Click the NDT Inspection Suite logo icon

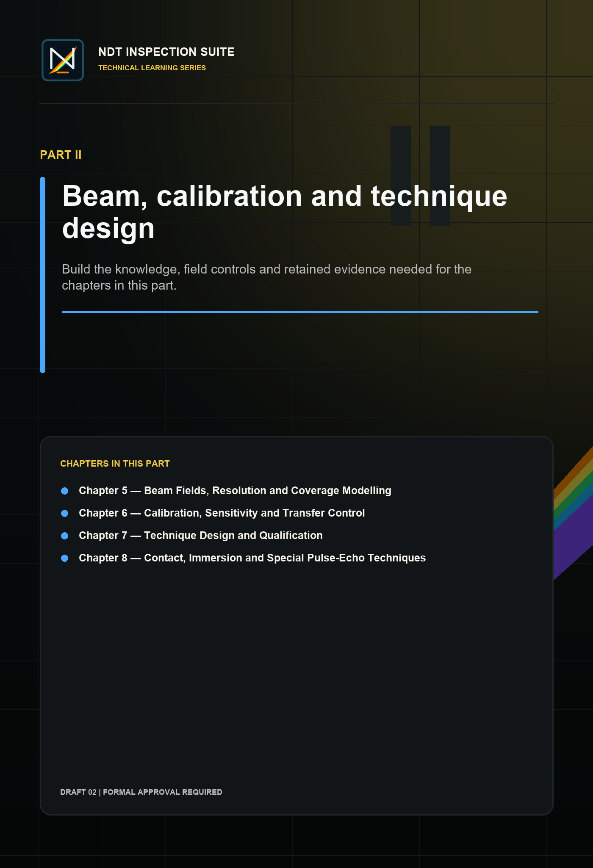click(x=63, y=60)
